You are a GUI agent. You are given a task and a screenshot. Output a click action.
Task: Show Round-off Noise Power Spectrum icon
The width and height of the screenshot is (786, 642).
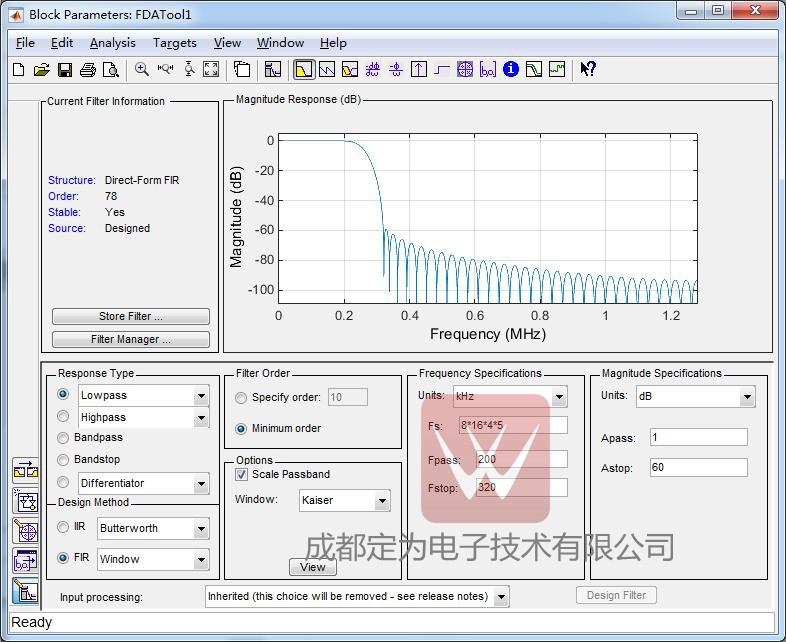pos(557,69)
